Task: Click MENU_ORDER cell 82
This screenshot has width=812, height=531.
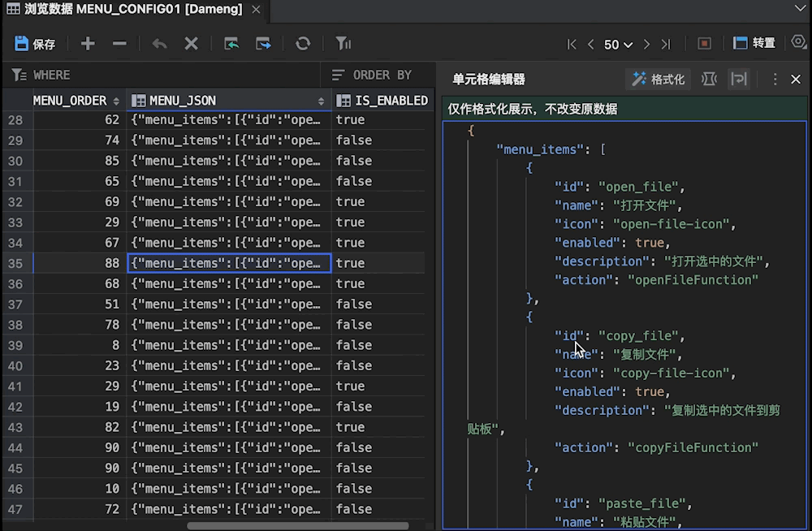Action: [80, 427]
